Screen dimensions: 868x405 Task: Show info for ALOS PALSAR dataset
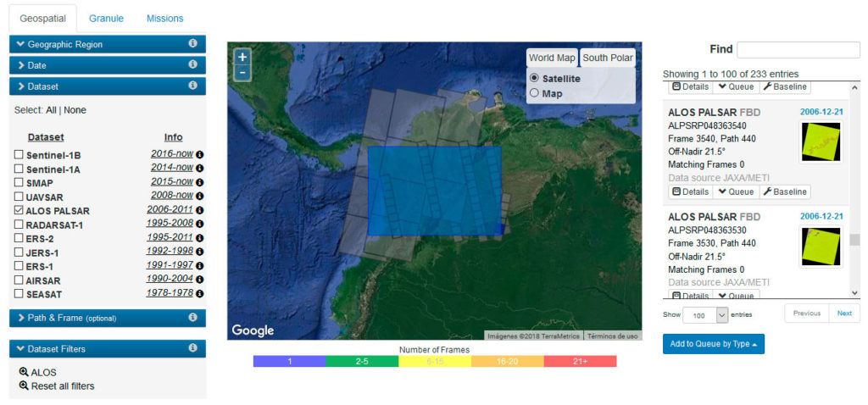(200, 210)
